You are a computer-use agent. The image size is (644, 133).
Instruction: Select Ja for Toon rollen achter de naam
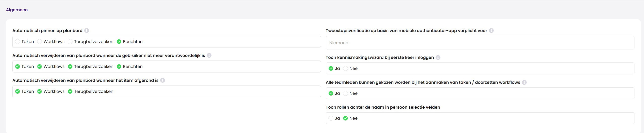click(331, 118)
